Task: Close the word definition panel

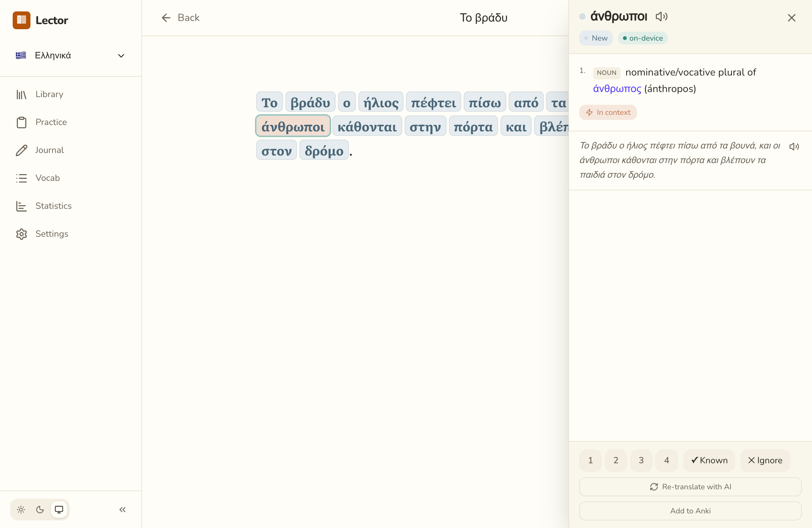Action: (791, 18)
